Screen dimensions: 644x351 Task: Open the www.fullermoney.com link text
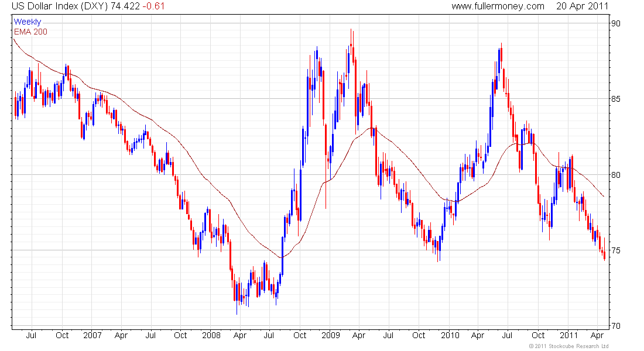pos(498,6)
